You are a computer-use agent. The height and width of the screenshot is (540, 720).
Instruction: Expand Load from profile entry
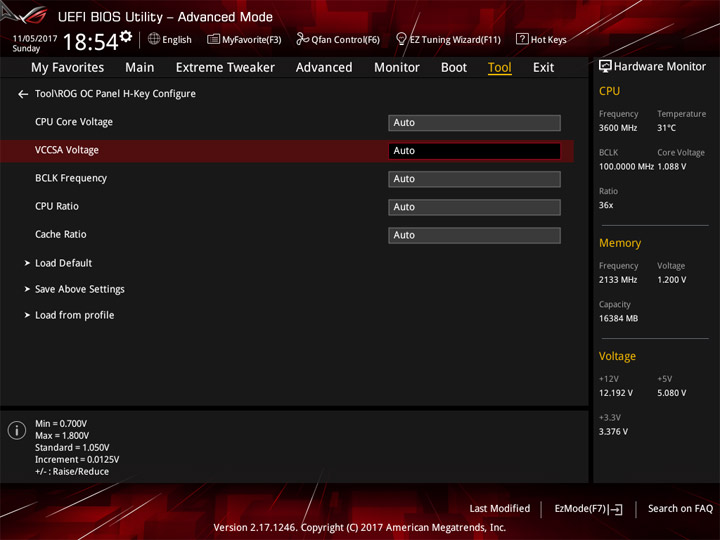pyautogui.click(x=74, y=315)
